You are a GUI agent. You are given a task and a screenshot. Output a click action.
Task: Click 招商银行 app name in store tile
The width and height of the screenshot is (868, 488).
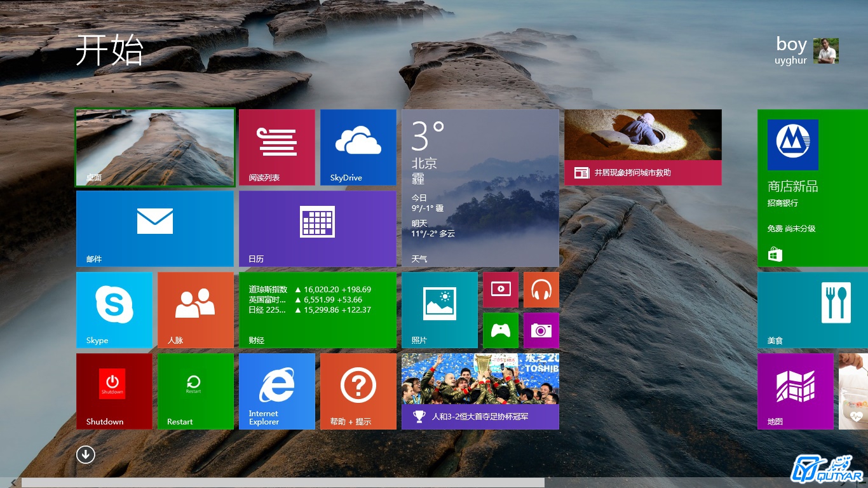(783, 203)
